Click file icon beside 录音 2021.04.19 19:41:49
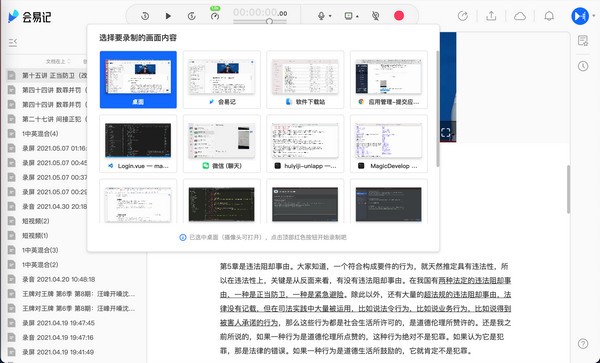Image resolution: width=600 pixels, height=363 pixels. (x=12, y=352)
